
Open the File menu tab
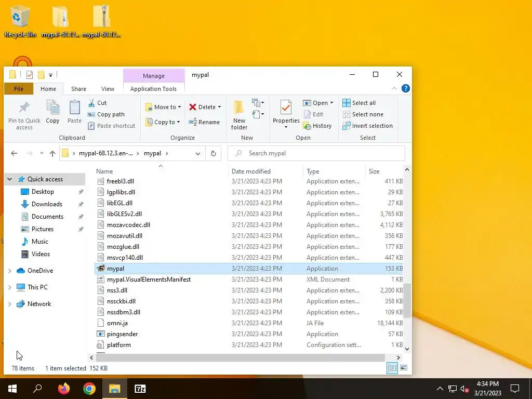(x=19, y=88)
